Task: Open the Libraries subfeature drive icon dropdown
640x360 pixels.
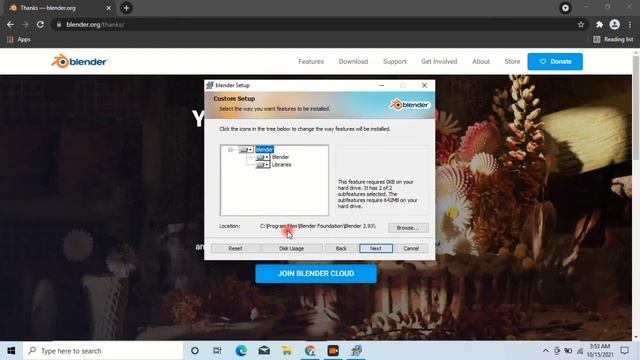Action: [262, 165]
